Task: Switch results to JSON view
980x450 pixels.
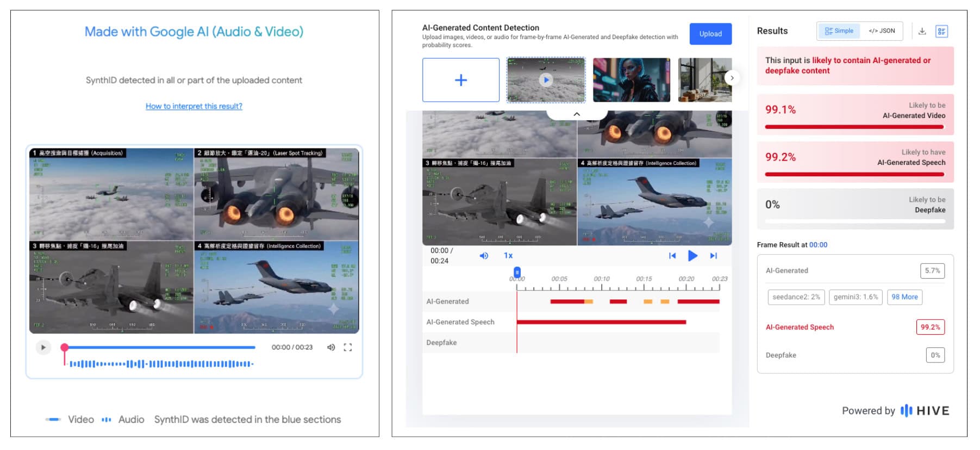Action: point(882,31)
